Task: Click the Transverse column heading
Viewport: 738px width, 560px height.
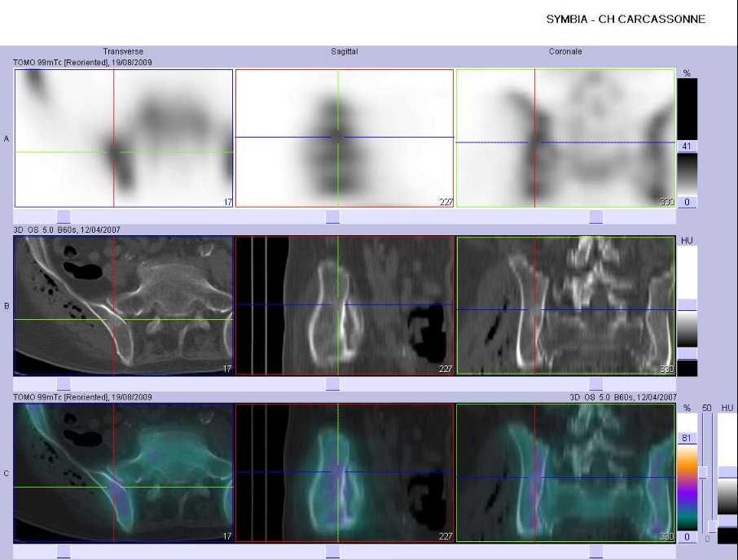Action: coord(123,52)
